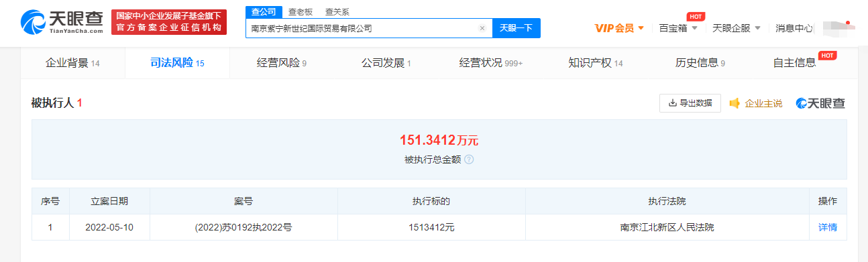This screenshot has width=868, height=262.
Task: Open the 知识产权 tab
Action: (x=596, y=63)
